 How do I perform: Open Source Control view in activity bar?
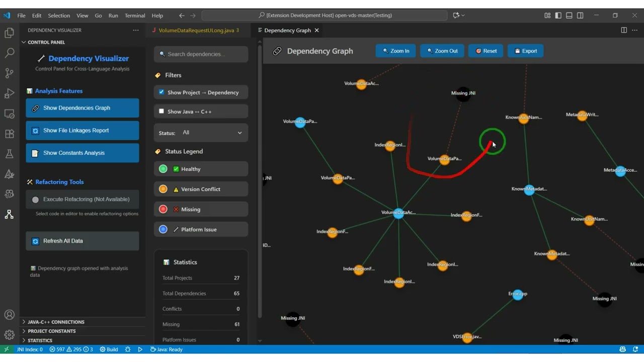pos(9,73)
